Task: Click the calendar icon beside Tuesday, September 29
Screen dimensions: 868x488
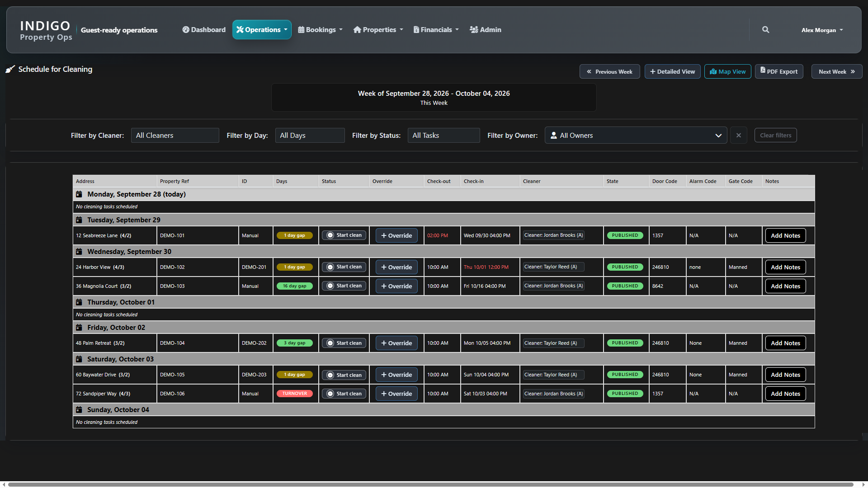Action: (79, 220)
